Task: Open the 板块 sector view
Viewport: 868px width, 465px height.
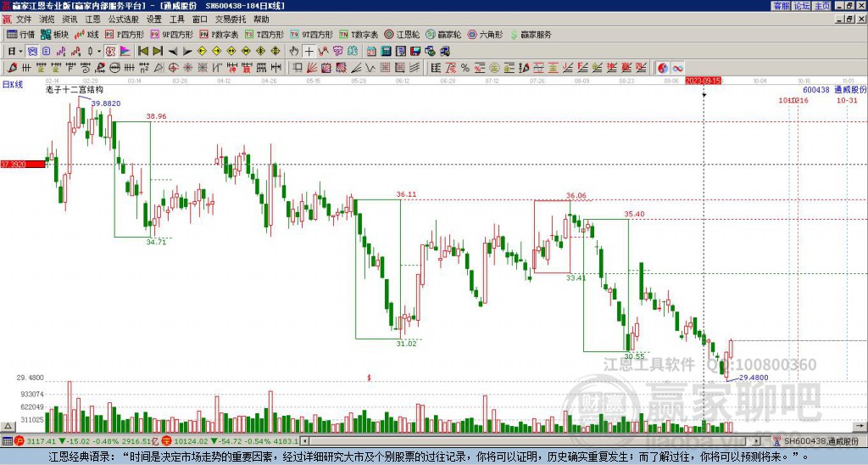Action: point(54,34)
